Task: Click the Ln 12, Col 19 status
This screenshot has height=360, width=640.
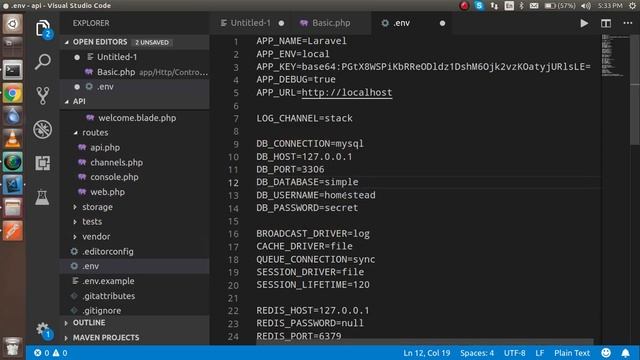Action: 427,353
